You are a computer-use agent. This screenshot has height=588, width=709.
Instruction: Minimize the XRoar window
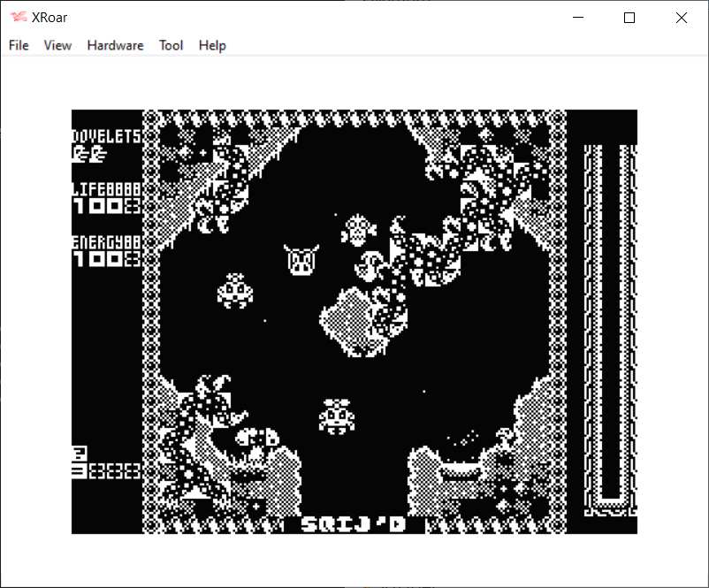click(x=579, y=18)
